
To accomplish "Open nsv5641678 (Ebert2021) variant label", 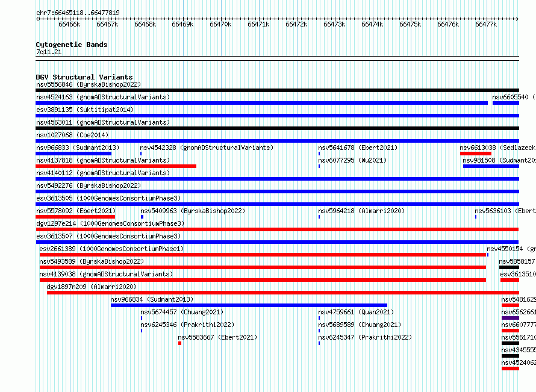I will [358, 148].
